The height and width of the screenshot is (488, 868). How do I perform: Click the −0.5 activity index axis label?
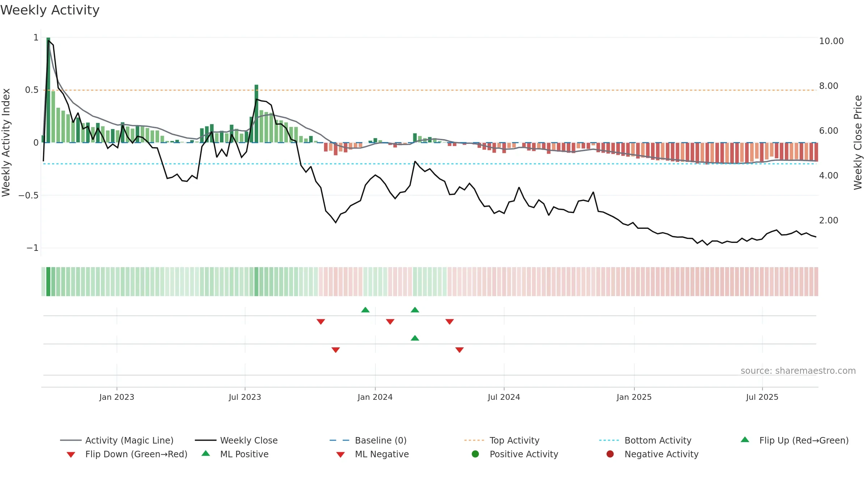(x=28, y=196)
